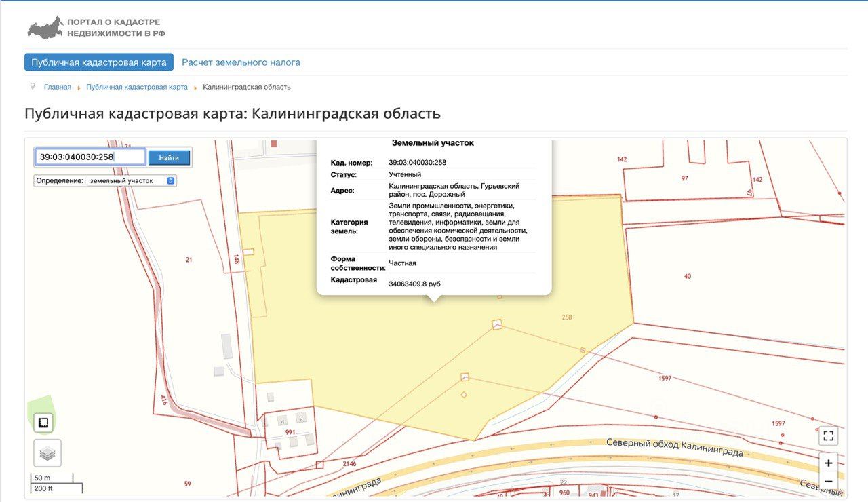
Task: Click the Северный обход Калининграда road label
Action: coord(675,447)
